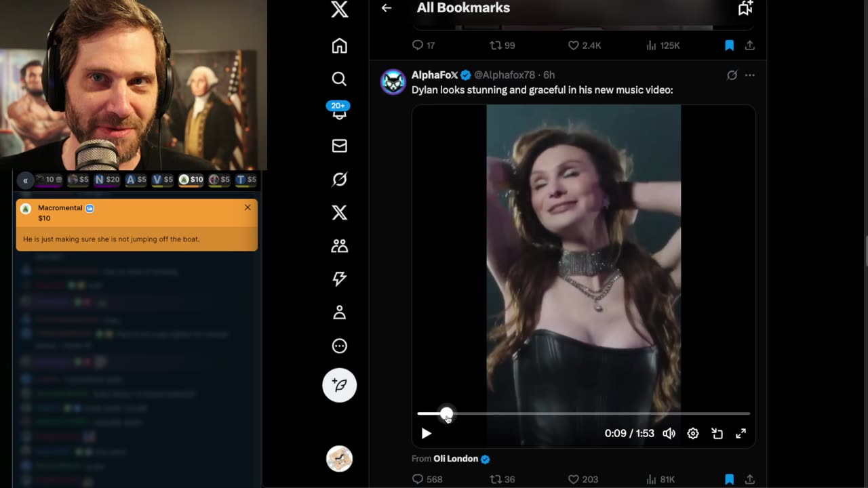Click the Macromental username on the orange card
868x488 pixels.
60,208
